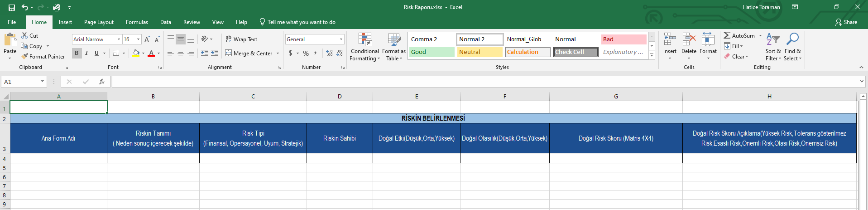Click the Format as Table icon

394,40
